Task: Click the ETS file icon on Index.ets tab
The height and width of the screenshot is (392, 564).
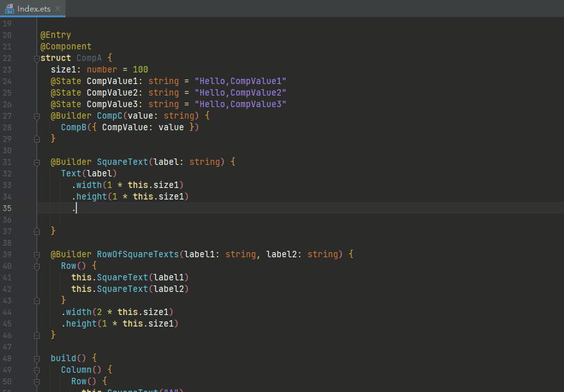Action: coord(10,8)
